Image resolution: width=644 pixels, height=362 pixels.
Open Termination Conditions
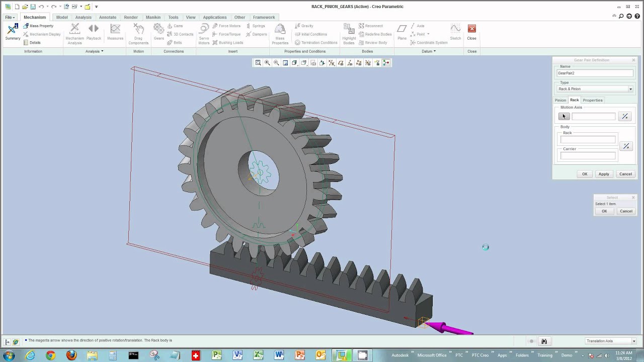pos(315,43)
